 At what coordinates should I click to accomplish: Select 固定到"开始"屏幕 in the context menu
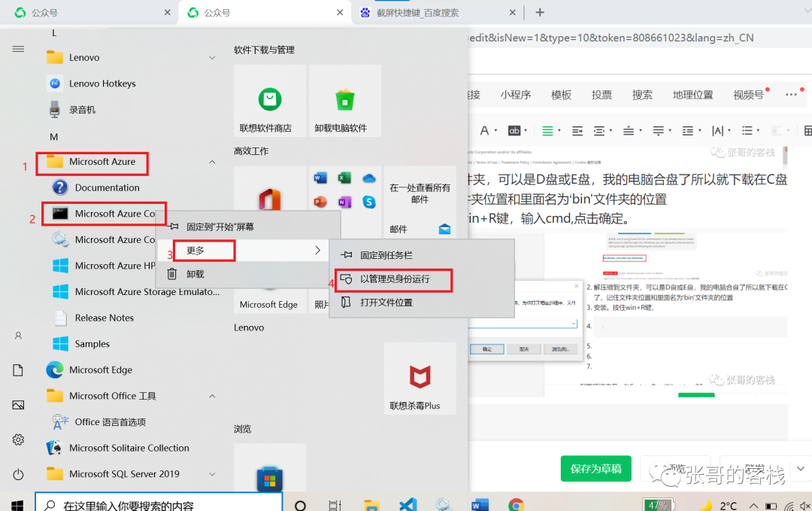click(x=249, y=227)
